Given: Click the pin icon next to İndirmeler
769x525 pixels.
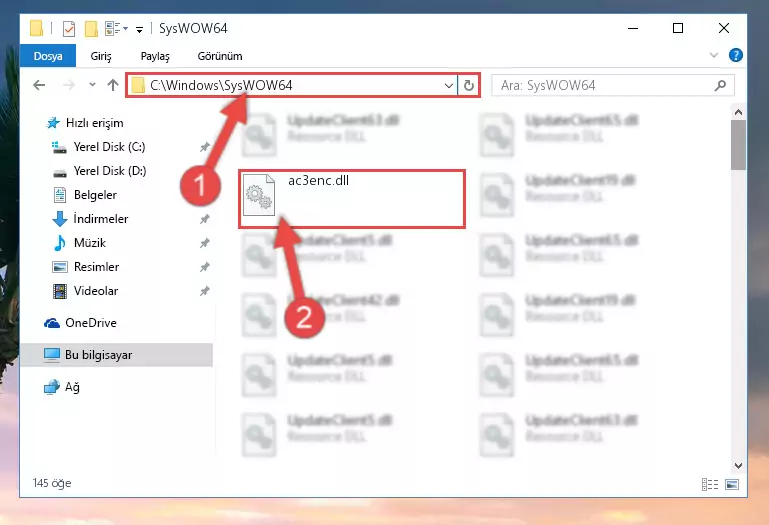Looking at the screenshot, I should point(205,219).
